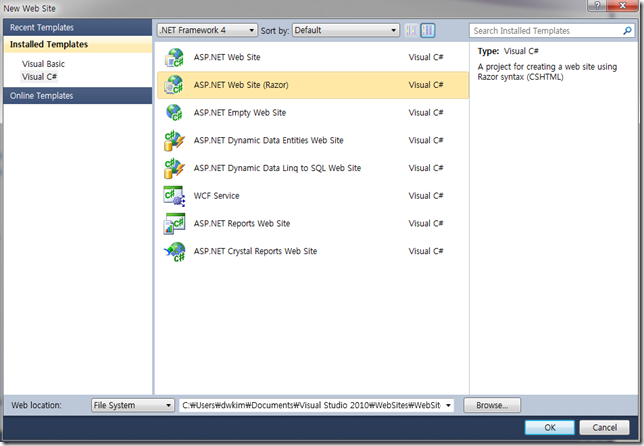Click the ASP.NET Empty Web Site icon
Screen dimensions: 644x446
pos(174,113)
